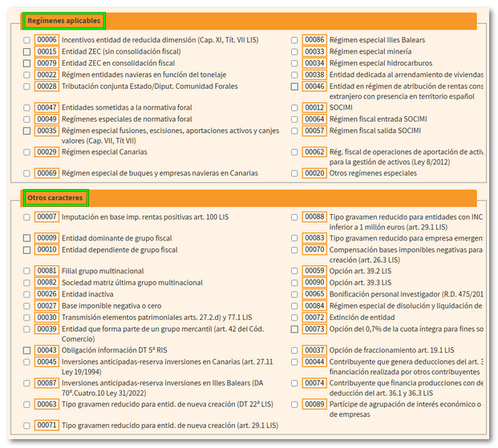Check box 00006 Incentivos entidad de reducida dimensión
Image resolution: width=498 pixels, height=448 pixels.
click(26, 40)
